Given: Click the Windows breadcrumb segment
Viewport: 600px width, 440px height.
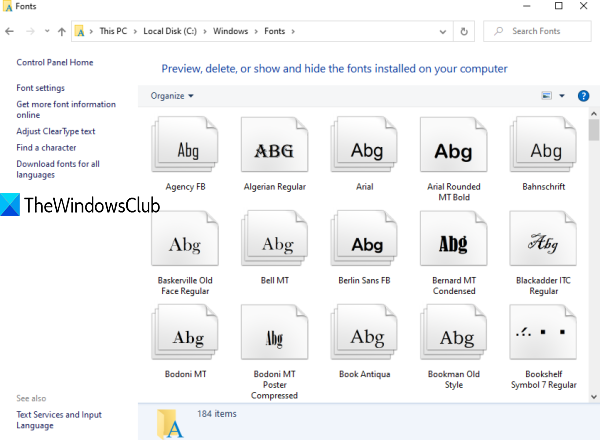Looking at the screenshot, I should (x=230, y=31).
